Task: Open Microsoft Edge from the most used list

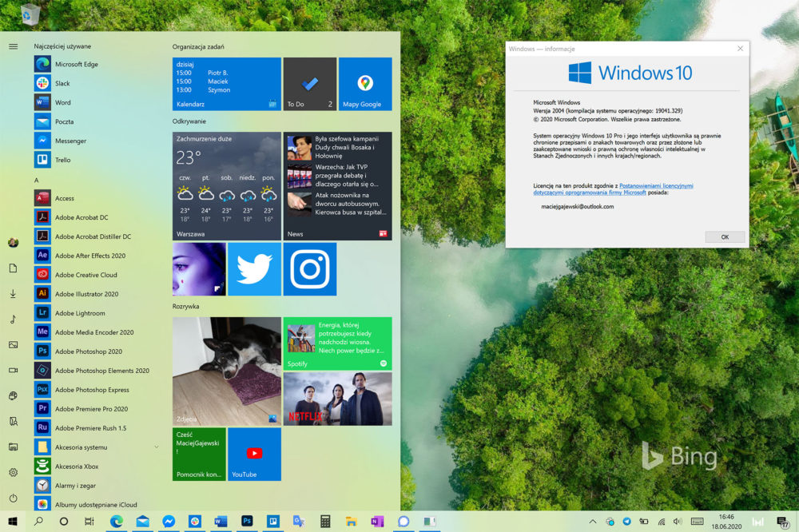Action: 97,64
